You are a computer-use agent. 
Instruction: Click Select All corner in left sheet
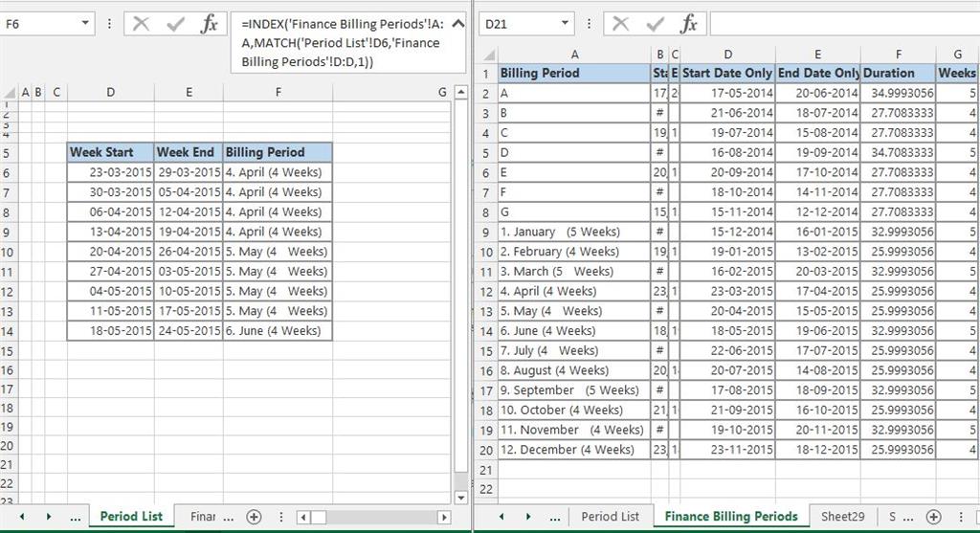[x=10, y=93]
